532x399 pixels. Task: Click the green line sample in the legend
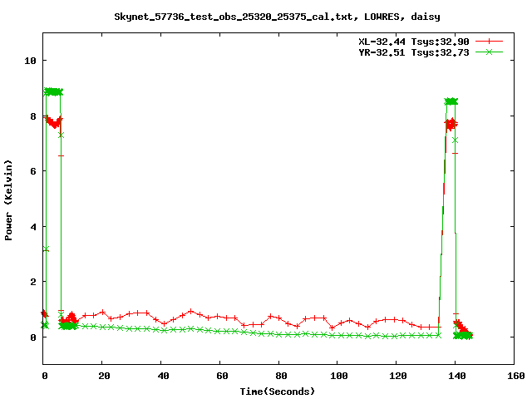point(489,52)
